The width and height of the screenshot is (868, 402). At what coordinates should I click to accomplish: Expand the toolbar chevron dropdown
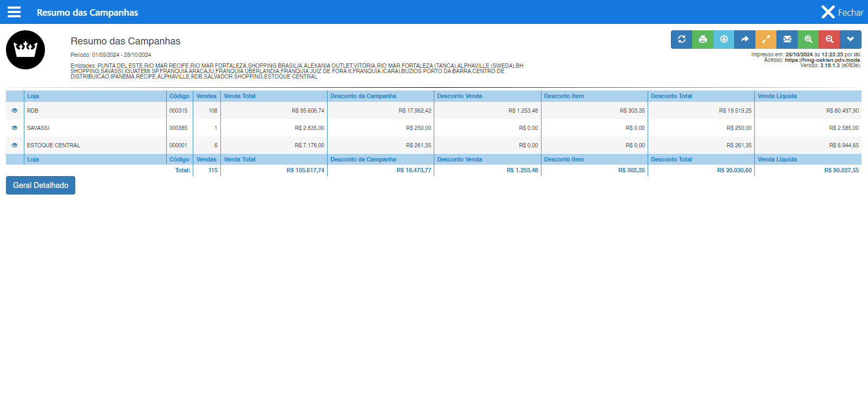click(x=850, y=40)
